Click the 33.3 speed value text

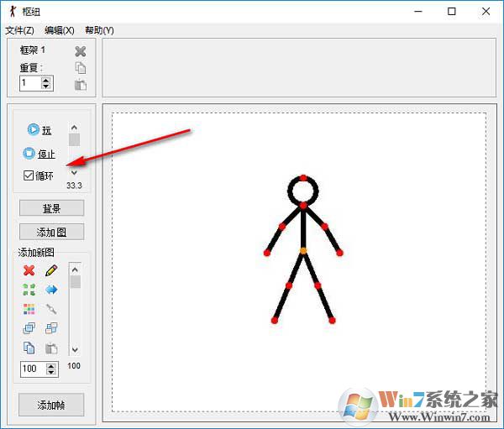(74, 186)
